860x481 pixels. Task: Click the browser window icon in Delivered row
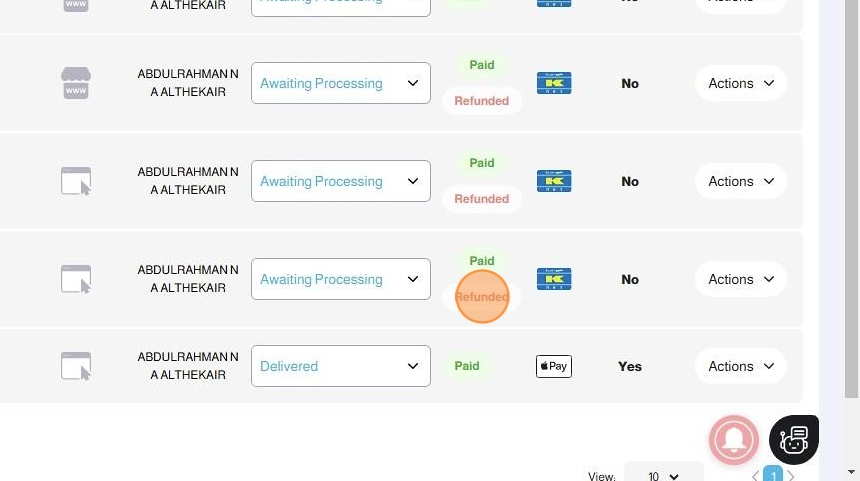tap(76, 366)
